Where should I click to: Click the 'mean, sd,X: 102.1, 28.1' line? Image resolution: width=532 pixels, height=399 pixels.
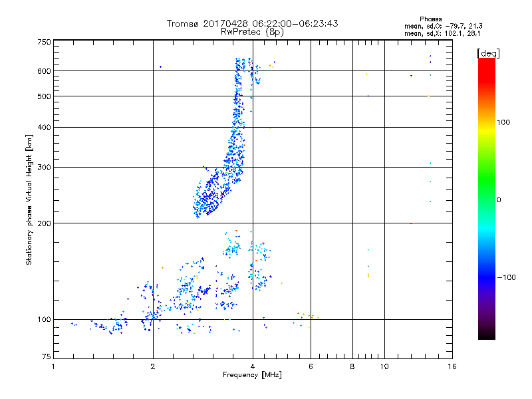442,34
